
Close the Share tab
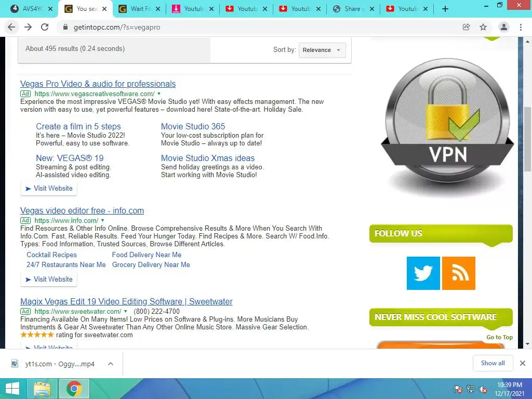click(x=372, y=9)
